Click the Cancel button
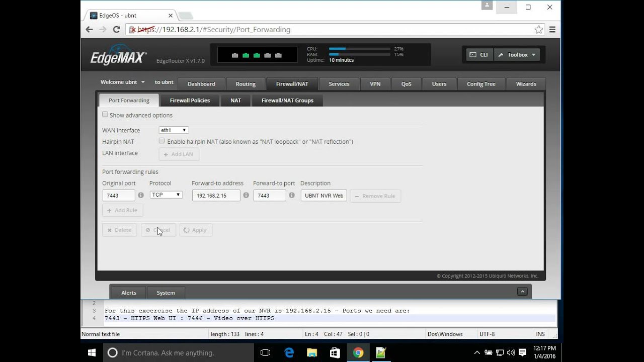644x362 pixels. click(x=158, y=230)
